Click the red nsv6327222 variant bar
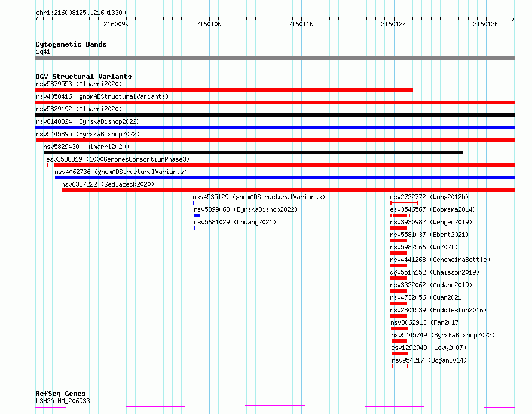 (x=288, y=190)
